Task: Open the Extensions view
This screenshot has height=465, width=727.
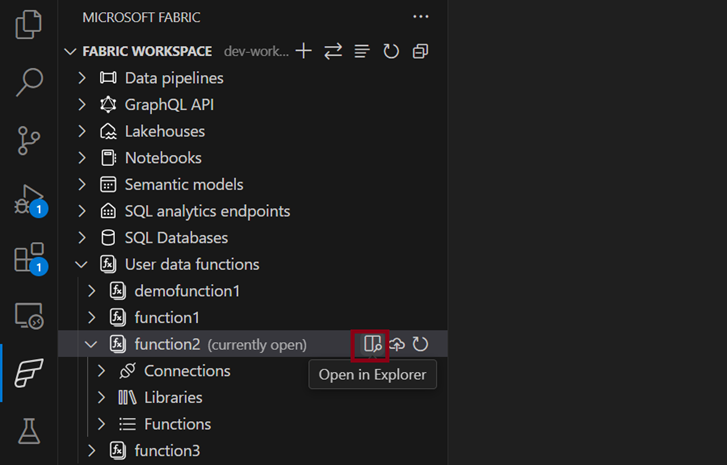Action: click(29, 257)
